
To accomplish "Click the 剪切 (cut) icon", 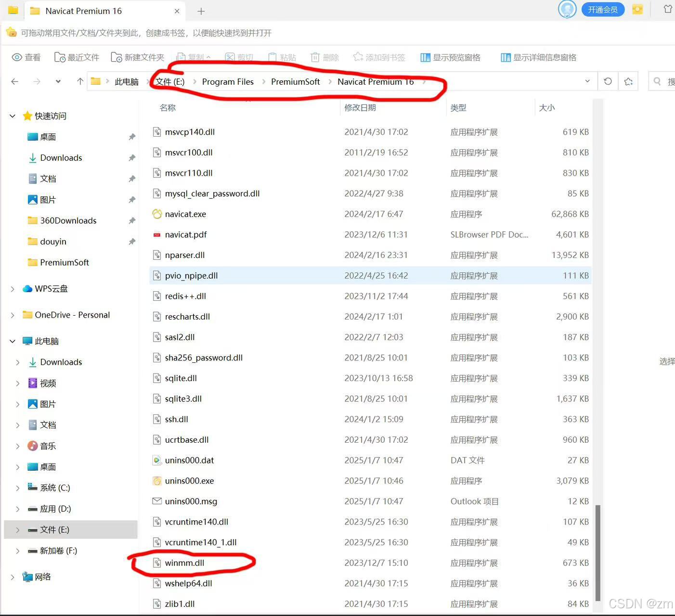I will (230, 57).
